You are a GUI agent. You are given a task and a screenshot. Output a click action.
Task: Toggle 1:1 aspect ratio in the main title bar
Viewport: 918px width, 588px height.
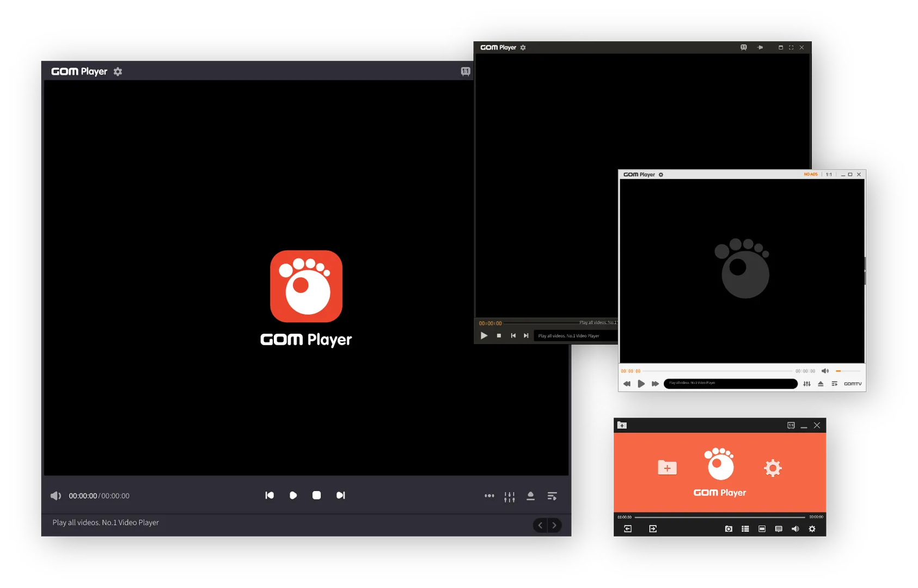466,71
